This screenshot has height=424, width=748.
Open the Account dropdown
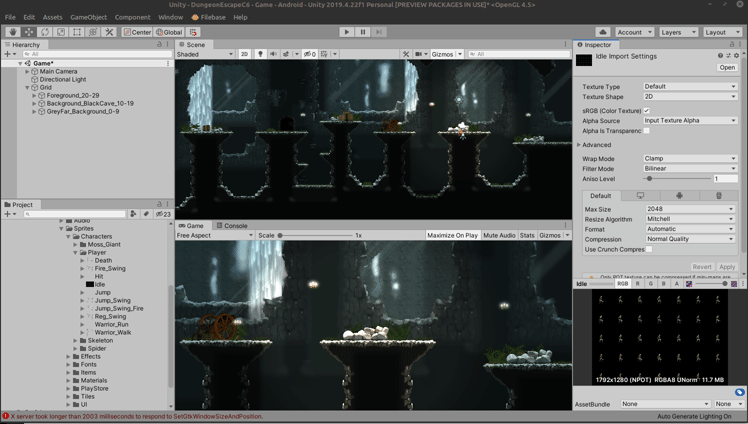[634, 32]
